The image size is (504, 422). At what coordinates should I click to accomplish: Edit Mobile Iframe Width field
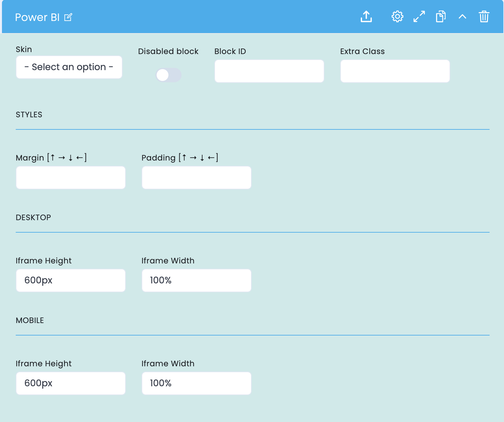197,383
